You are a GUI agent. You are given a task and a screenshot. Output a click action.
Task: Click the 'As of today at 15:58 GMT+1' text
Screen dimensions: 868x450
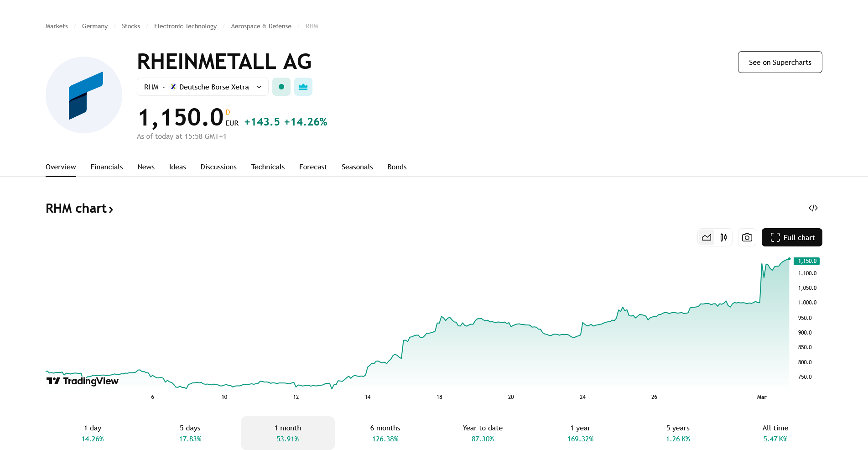(x=182, y=136)
